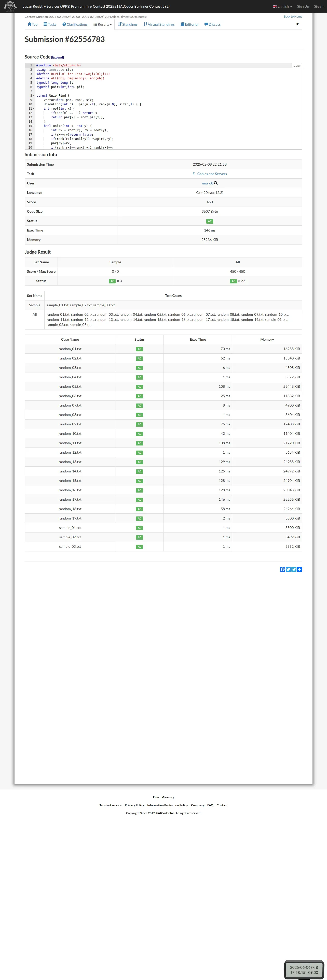Share submission on Facebook
This screenshot has height=980, width=327.
[282, 569]
